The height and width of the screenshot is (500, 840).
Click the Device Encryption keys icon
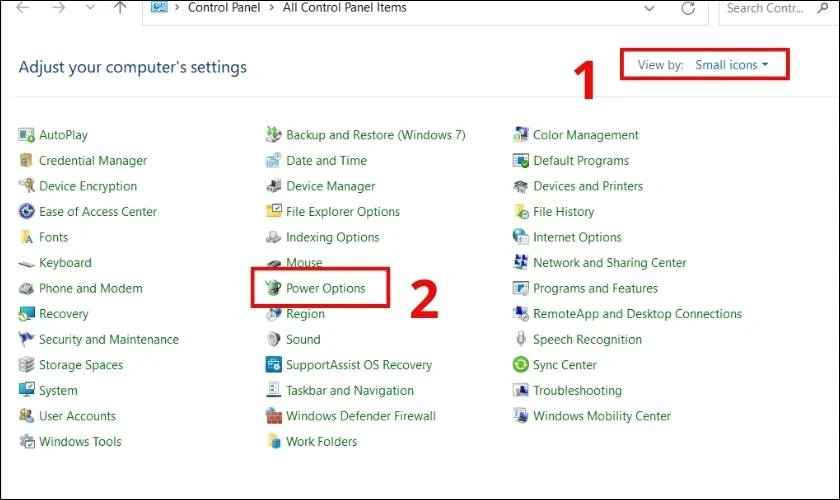[26, 186]
